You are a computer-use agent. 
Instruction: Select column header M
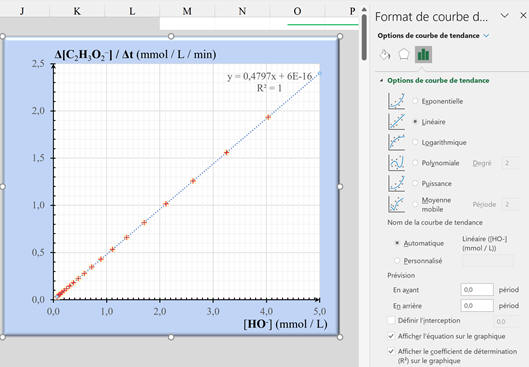[187, 11]
